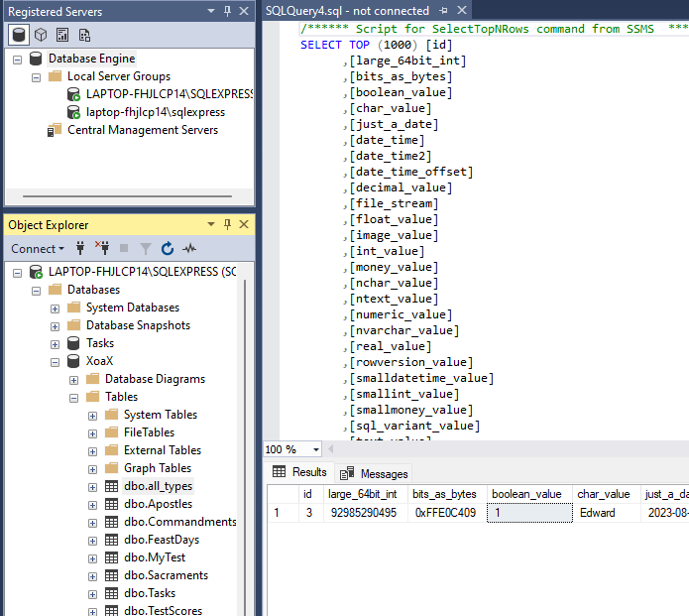Select the dbo.Sacraments table

click(x=166, y=575)
